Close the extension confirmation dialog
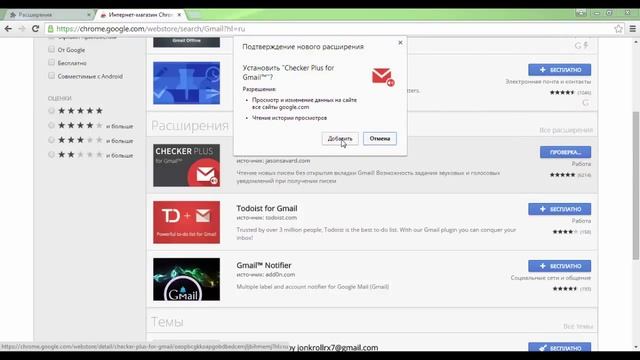The height and width of the screenshot is (360, 640). pos(400,42)
